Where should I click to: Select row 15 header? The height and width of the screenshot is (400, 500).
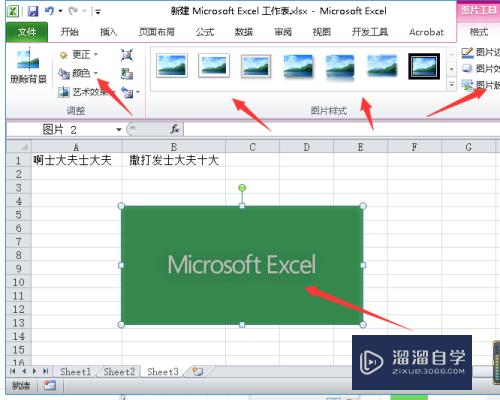(x=19, y=350)
